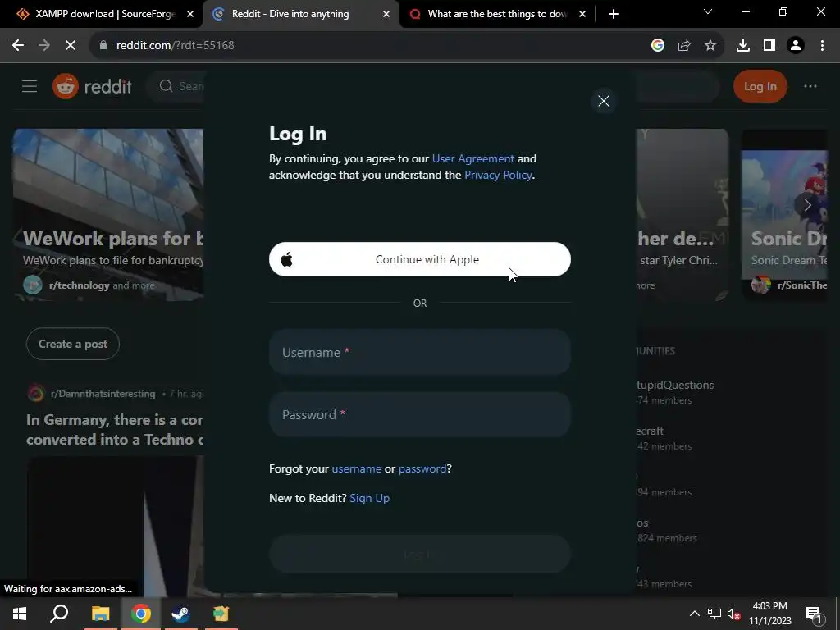Open File Explorer from taskbar
Screen dimensions: 840x630
coord(100,614)
